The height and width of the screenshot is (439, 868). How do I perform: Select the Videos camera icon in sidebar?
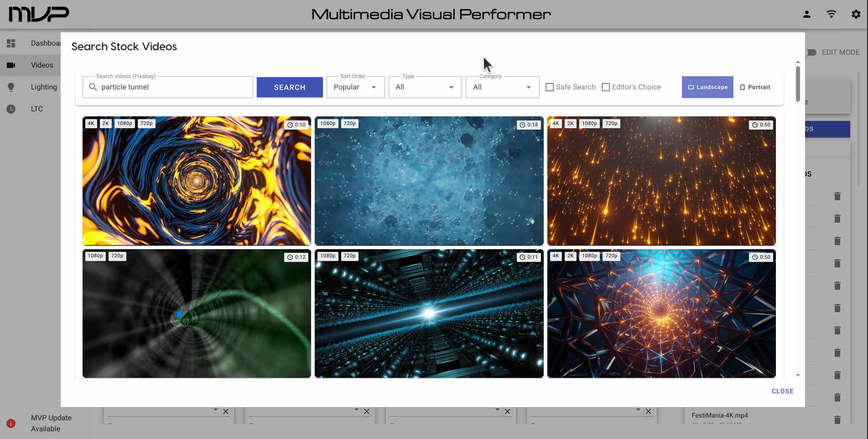click(11, 65)
